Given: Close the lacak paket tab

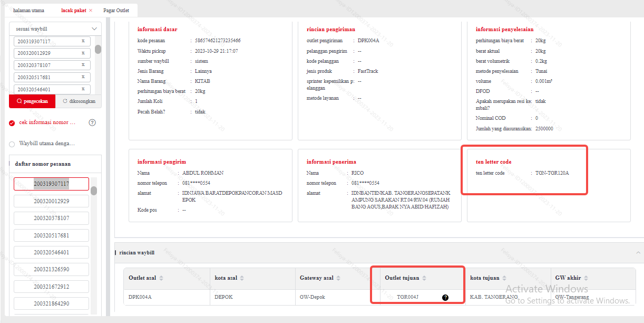Looking at the screenshot, I should tap(91, 11).
